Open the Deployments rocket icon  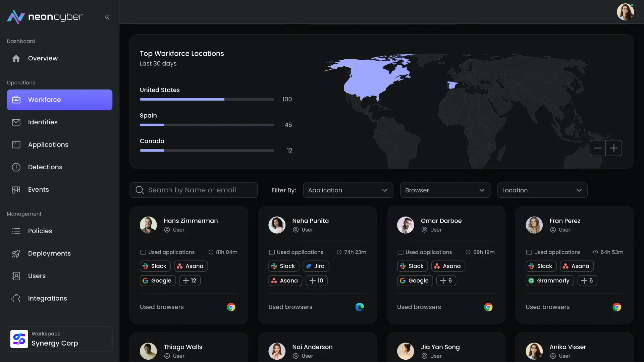[16, 253]
